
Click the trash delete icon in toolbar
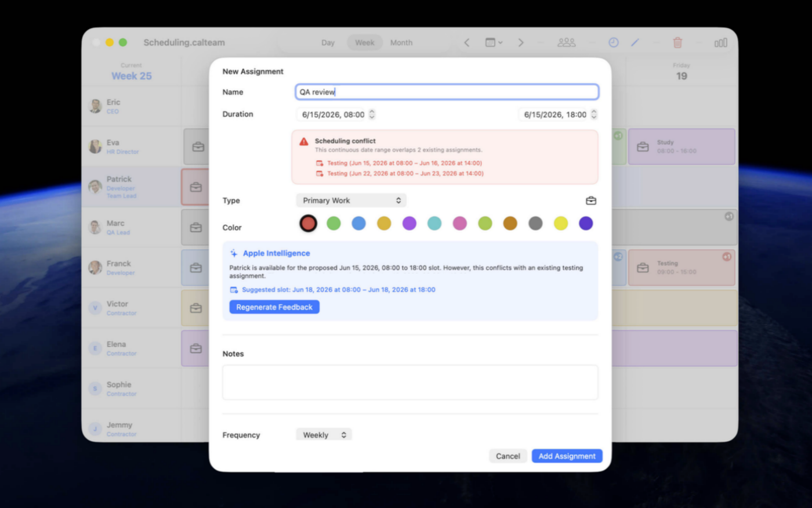click(x=677, y=42)
